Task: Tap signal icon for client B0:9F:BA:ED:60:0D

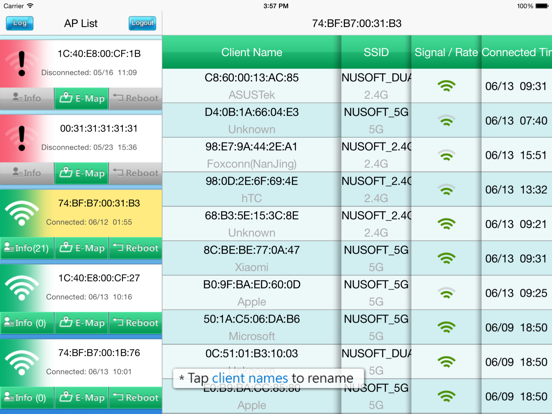Action: coord(446,293)
